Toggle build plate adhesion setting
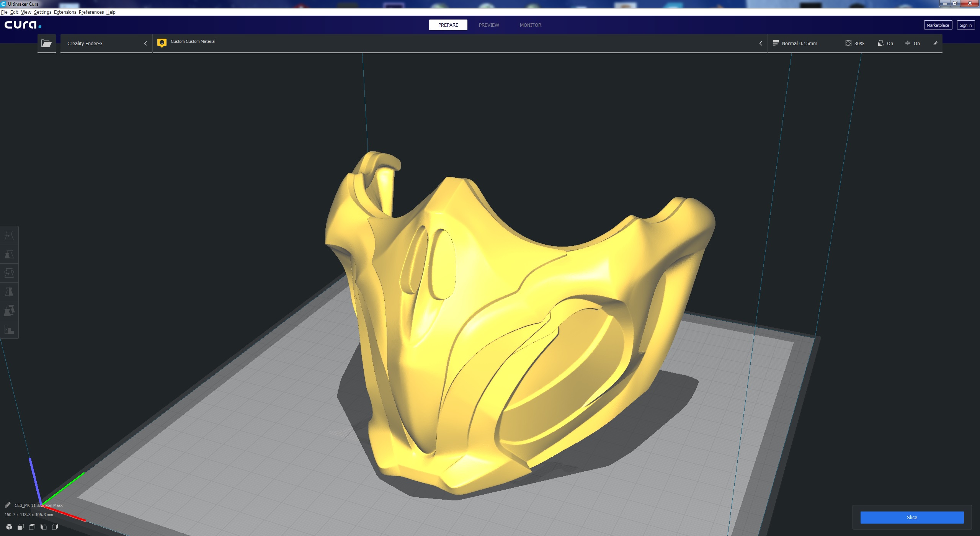Viewport: 980px width, 536px height. [x=913, y=43]
